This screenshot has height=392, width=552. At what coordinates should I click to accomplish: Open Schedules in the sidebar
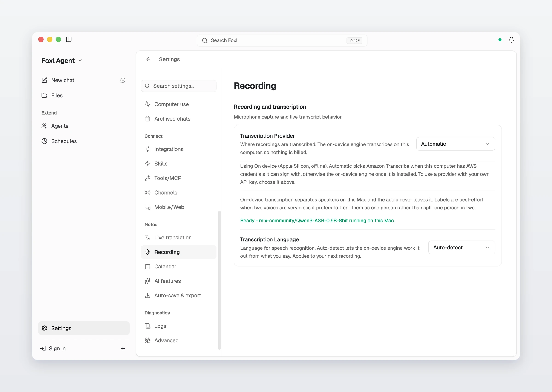tap(84, 141)
